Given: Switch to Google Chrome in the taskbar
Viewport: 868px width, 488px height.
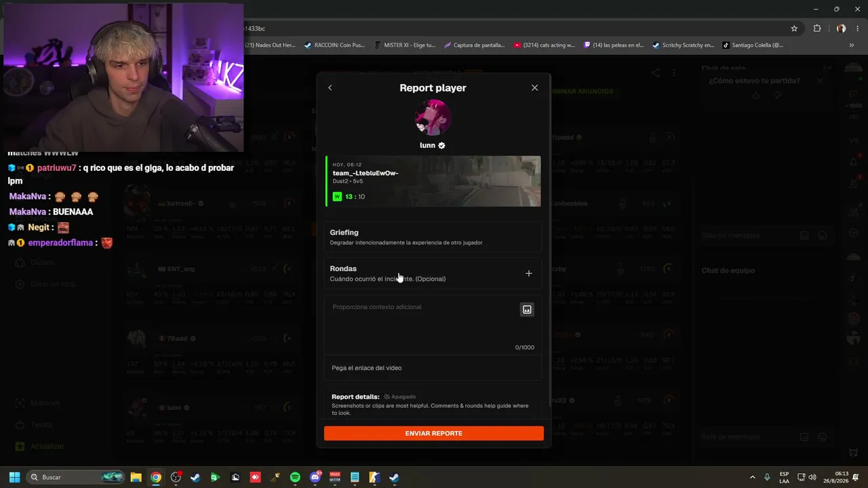Looking at the screenshot, I should pyautogui.click(x=156, y=477).
